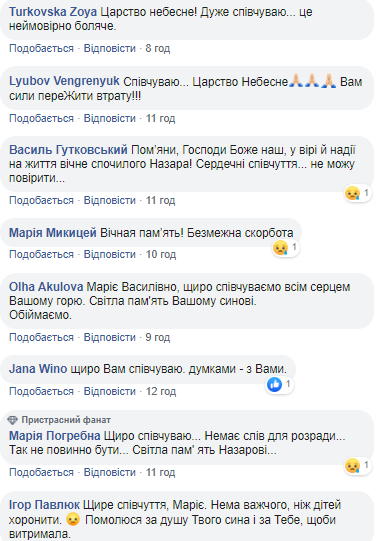Reply to Марія Погребна's comment via Відповісти
390x541 pixels.
pyautogui.click(x=110, y=472)
